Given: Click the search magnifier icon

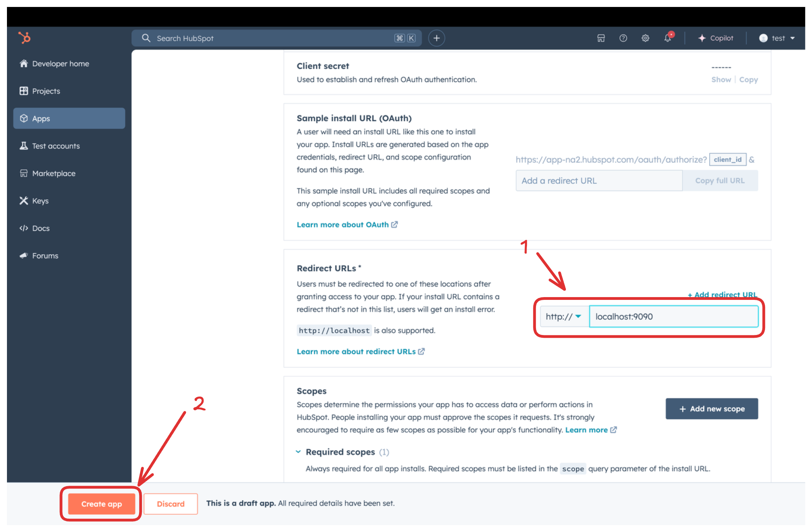Looking at the screenshot, I should point(146,38).
